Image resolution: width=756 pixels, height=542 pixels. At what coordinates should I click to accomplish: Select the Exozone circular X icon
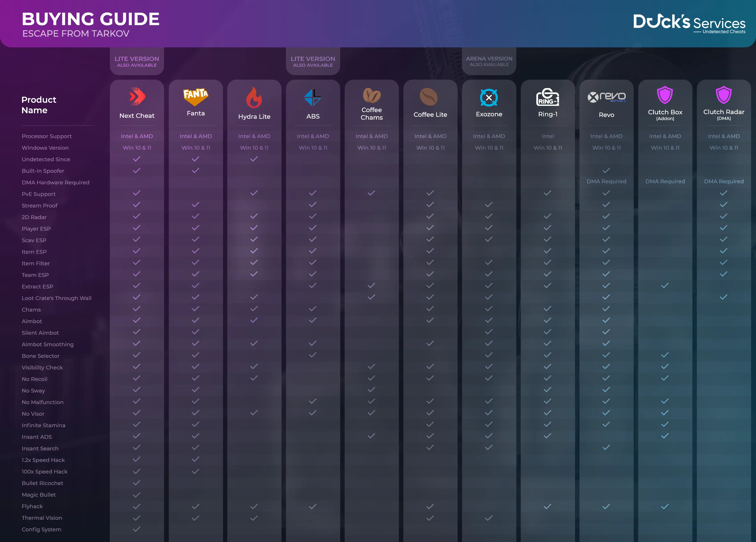[489, 98]
